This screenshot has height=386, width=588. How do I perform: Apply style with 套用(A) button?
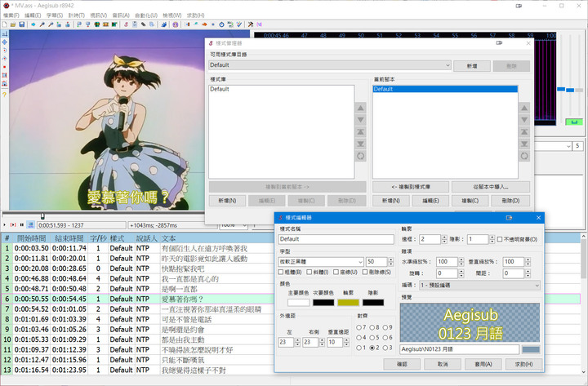coord(483,364)
